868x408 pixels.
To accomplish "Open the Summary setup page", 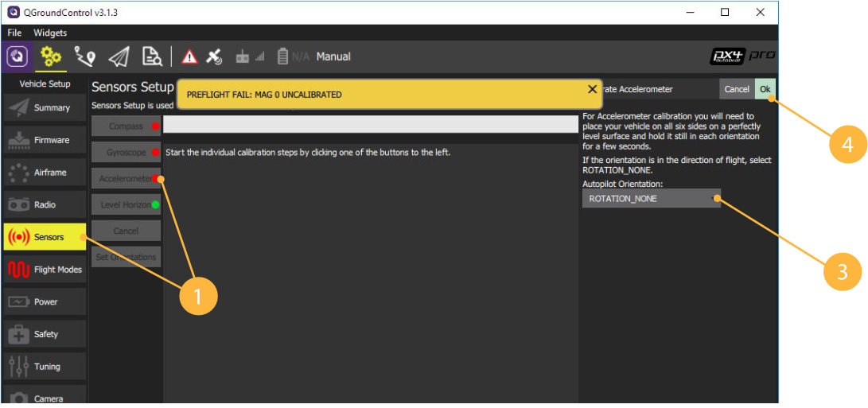I will point(45,108).
